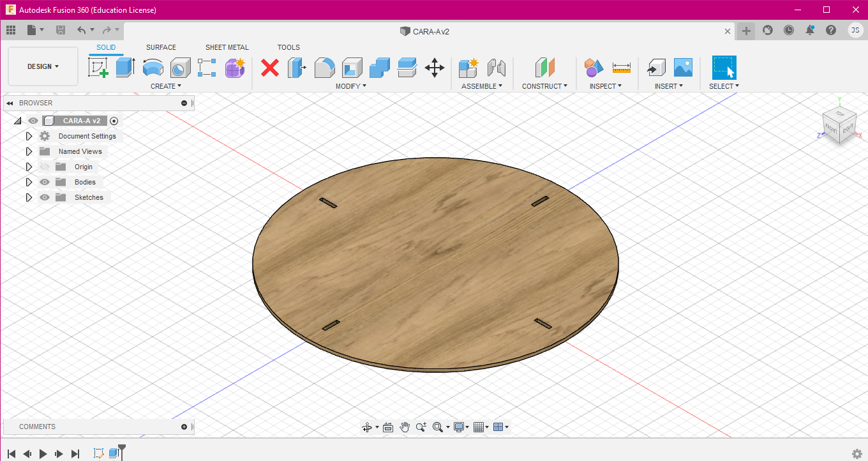Show the Origin folder via eye icon
This screenshot has height=461, width=868.
45,167
